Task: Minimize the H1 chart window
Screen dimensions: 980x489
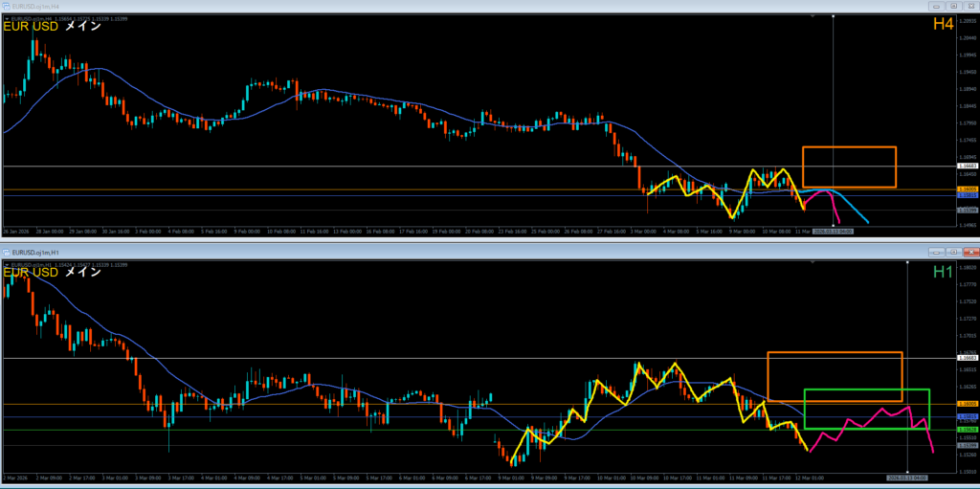Action: 937,252
